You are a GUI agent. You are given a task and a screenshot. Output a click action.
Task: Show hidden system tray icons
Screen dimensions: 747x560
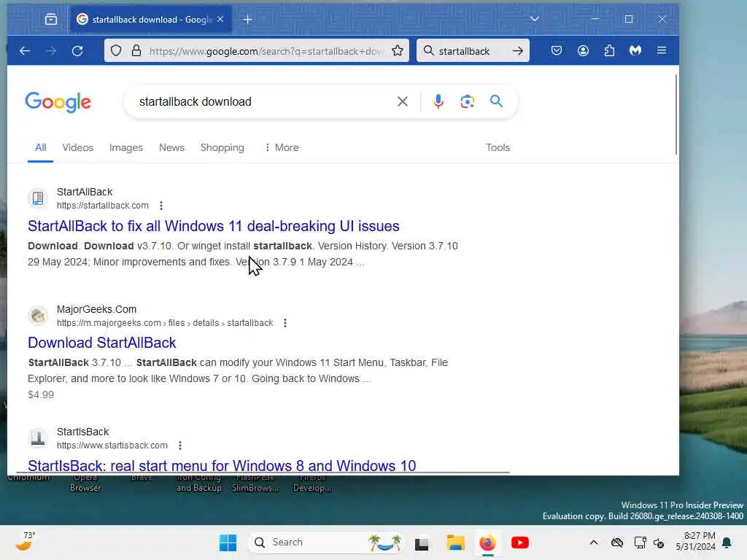[594, 542]
